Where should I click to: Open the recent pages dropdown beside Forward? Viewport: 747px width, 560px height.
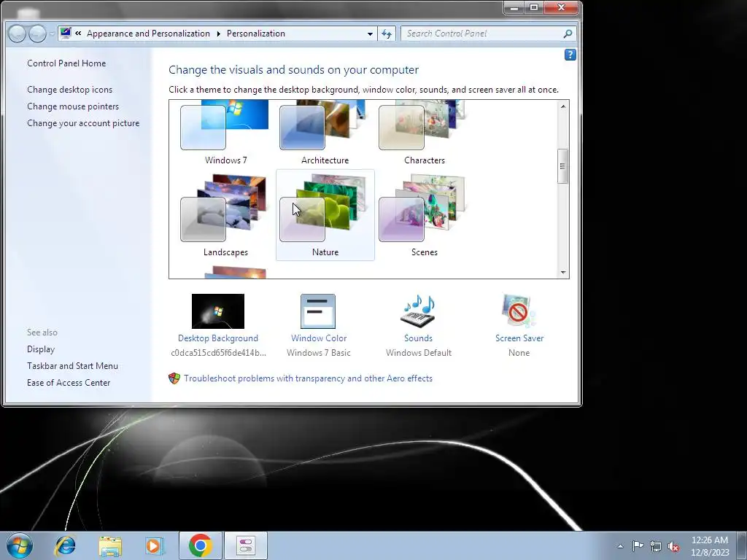51,34
